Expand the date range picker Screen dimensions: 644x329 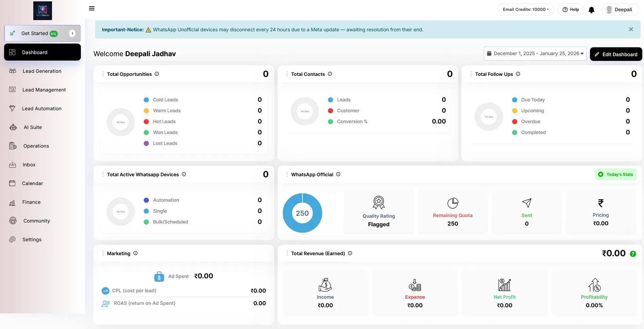535,54
